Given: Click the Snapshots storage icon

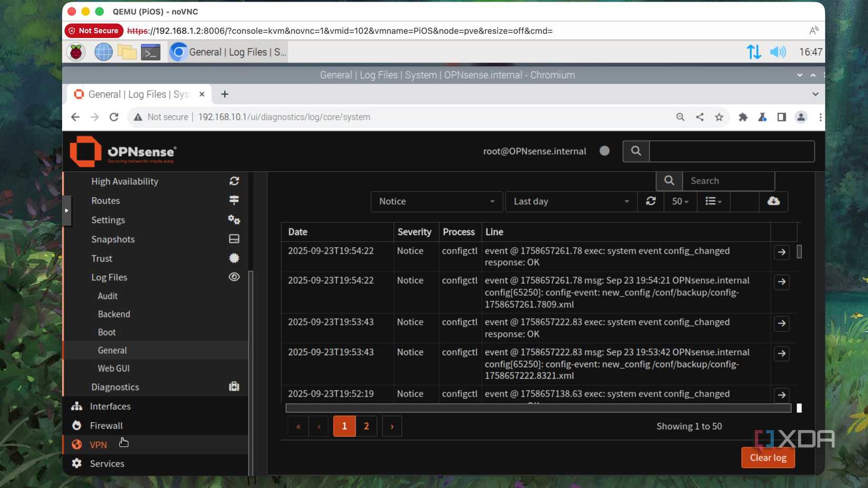Looking at the screenshot, I should click(x=234, y=238).
